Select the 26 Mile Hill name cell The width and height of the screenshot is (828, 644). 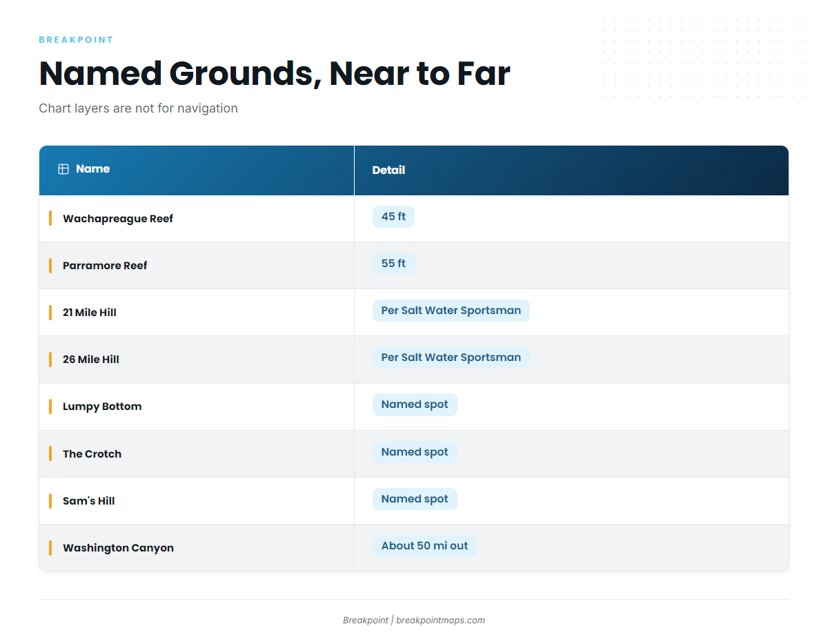[x=197, y=360]
